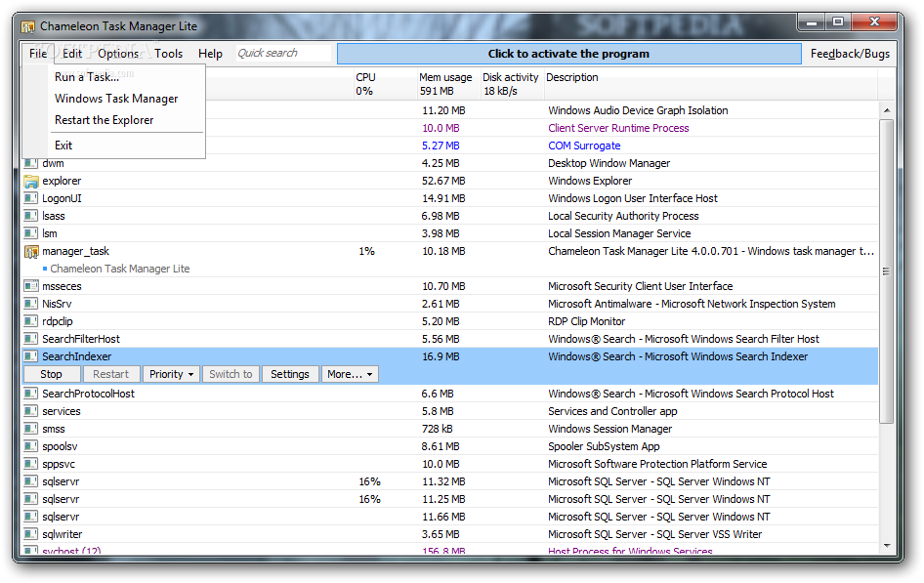The width and height of the screenshot is (924, 583).
Task: Open the File menu
Action: (38, 54)
